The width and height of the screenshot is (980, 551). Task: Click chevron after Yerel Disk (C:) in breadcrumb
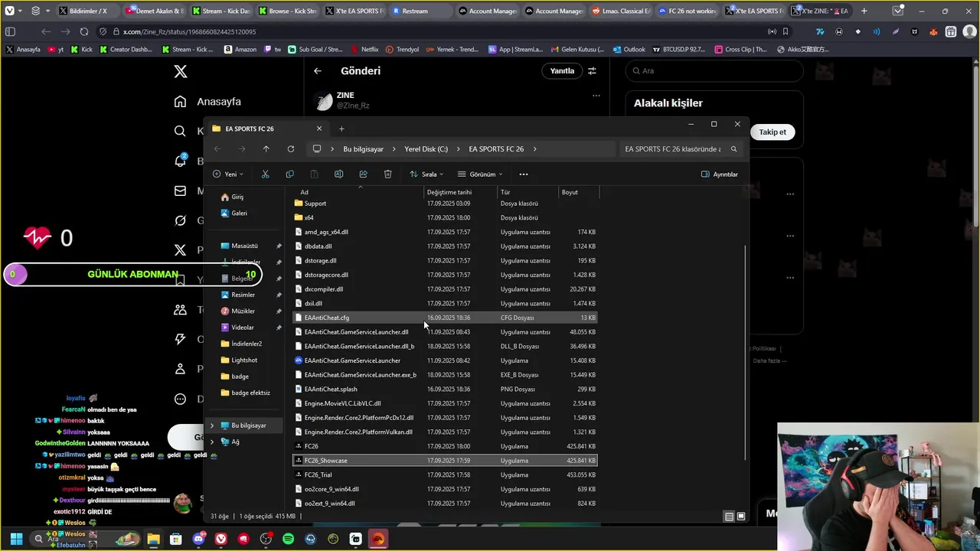click(x=458, y=149)
